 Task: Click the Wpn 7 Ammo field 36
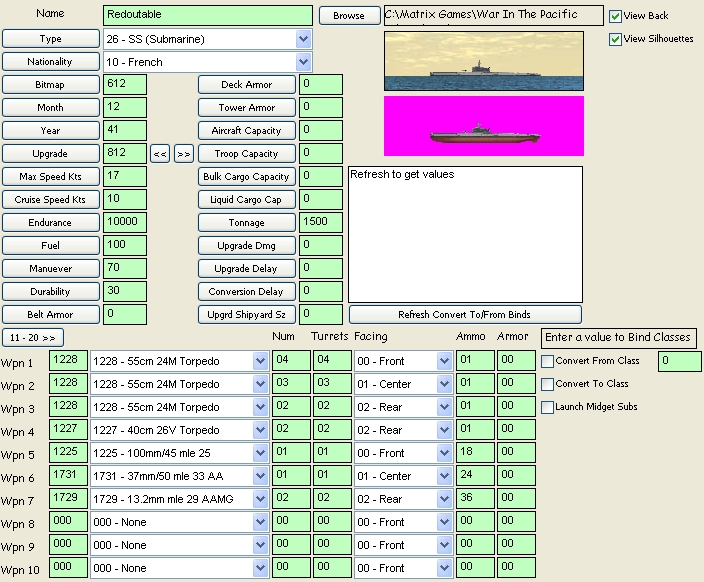[x=475, y=498]
